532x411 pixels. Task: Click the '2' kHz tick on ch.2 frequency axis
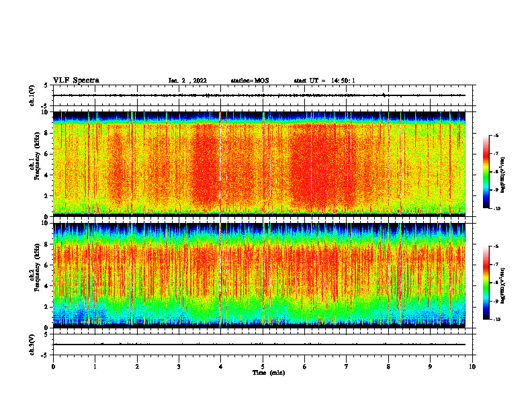(46, 307)
